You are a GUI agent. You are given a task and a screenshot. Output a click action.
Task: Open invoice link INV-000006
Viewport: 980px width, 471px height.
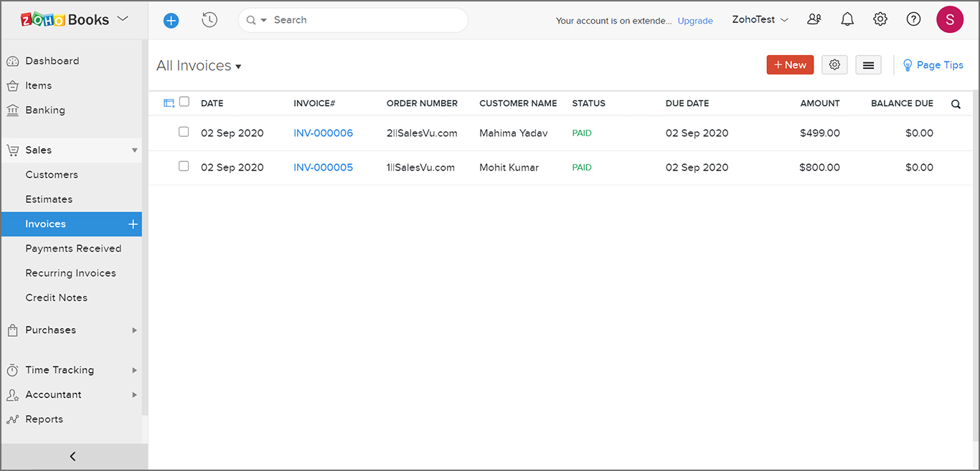(x=323, y=133)
